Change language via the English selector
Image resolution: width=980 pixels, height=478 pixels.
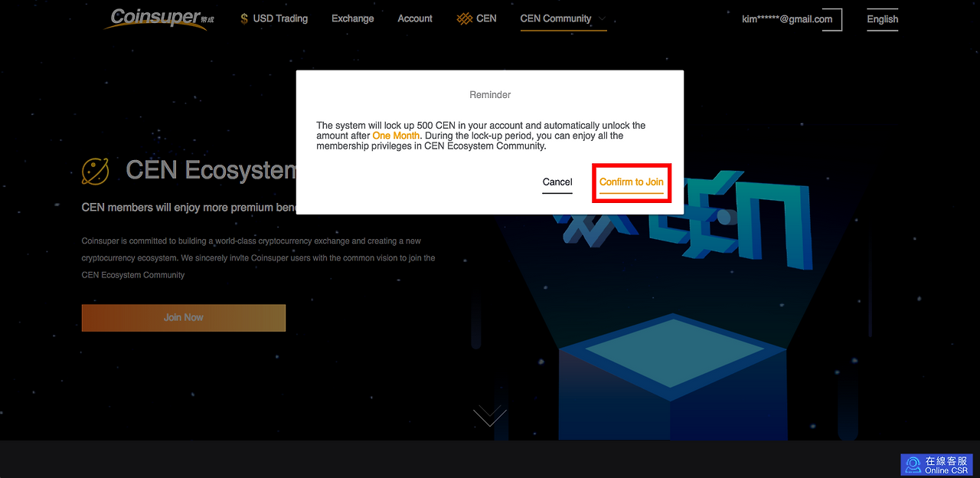coord(882,19)
